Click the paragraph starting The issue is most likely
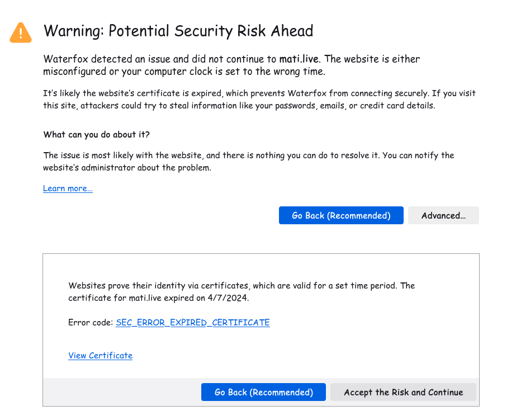The height and width of the screenshot is (420, 516). pos(248,161)
